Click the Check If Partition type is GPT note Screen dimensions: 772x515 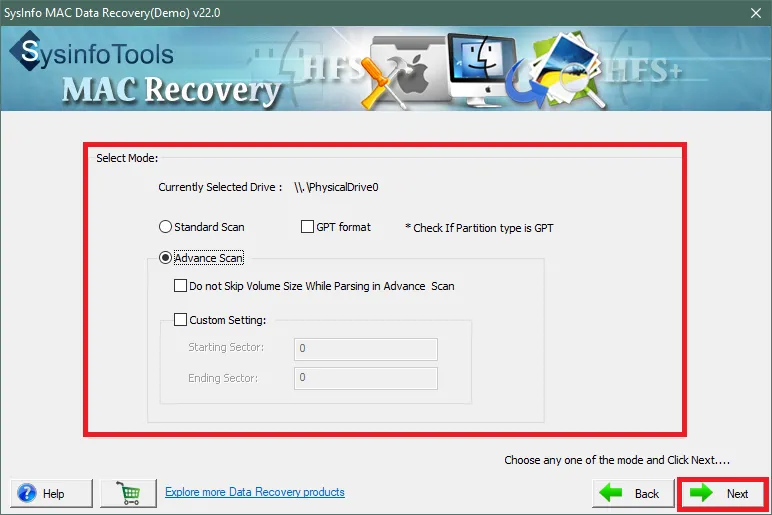coord(479,228)
